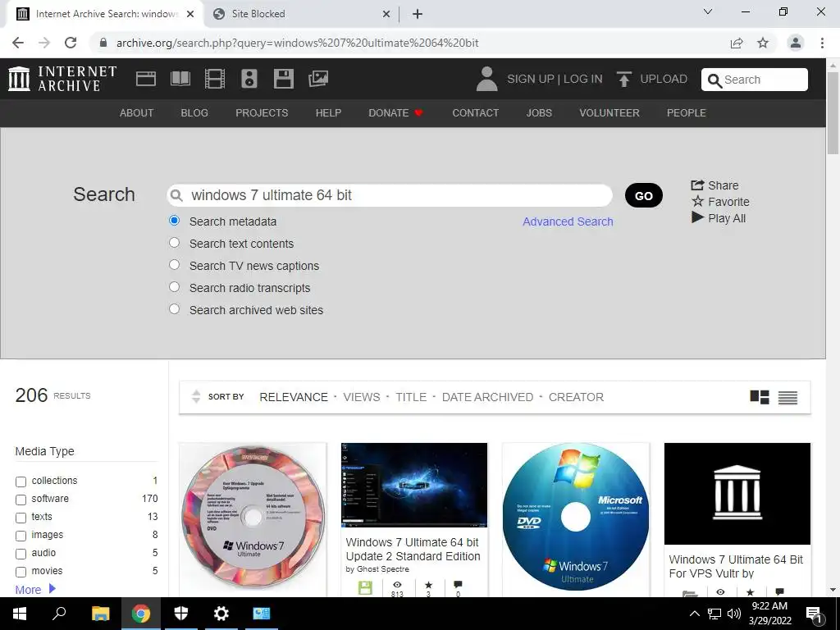Click the GO search button
Screen dimensions: 840x630
643,195
